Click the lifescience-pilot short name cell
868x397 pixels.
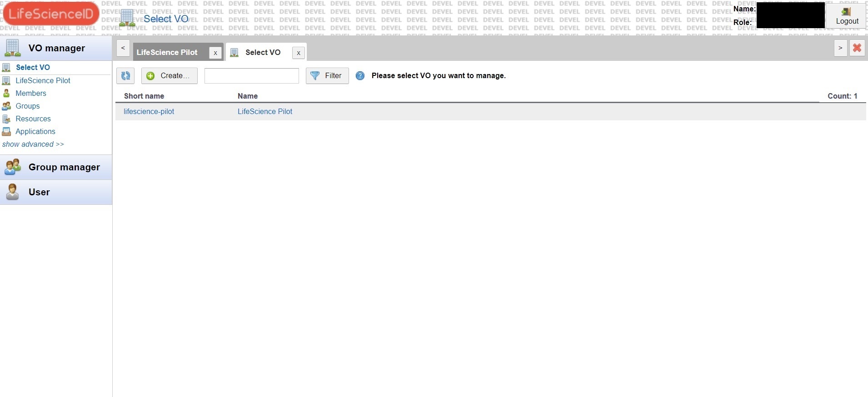(x=149, y=111)
